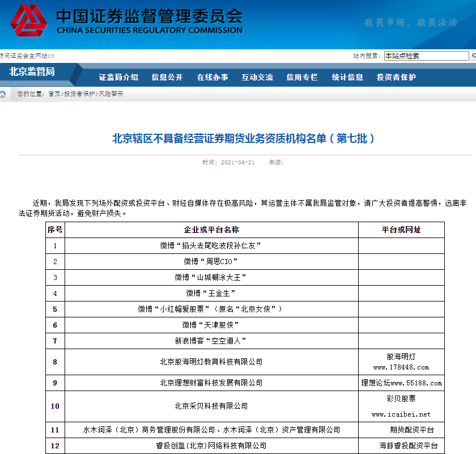Open the 互动交流 menu item

point(257,77)
